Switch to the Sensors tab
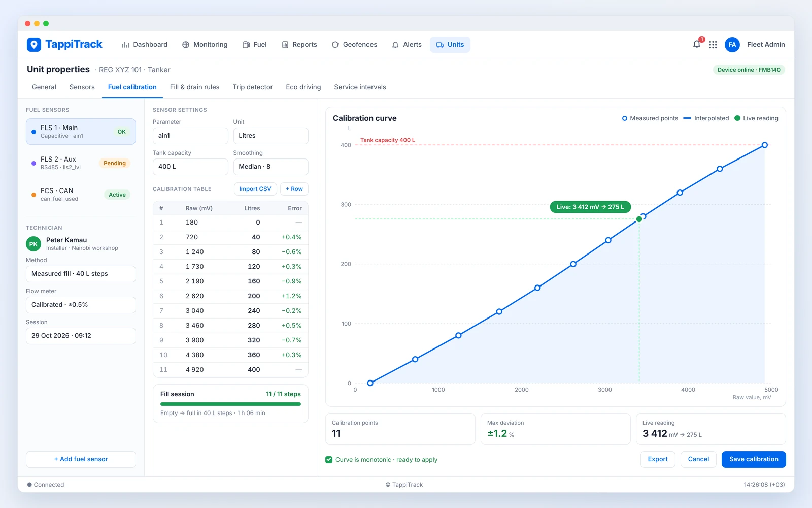This screenshot has height=508, width=812. tap(82, 87)
